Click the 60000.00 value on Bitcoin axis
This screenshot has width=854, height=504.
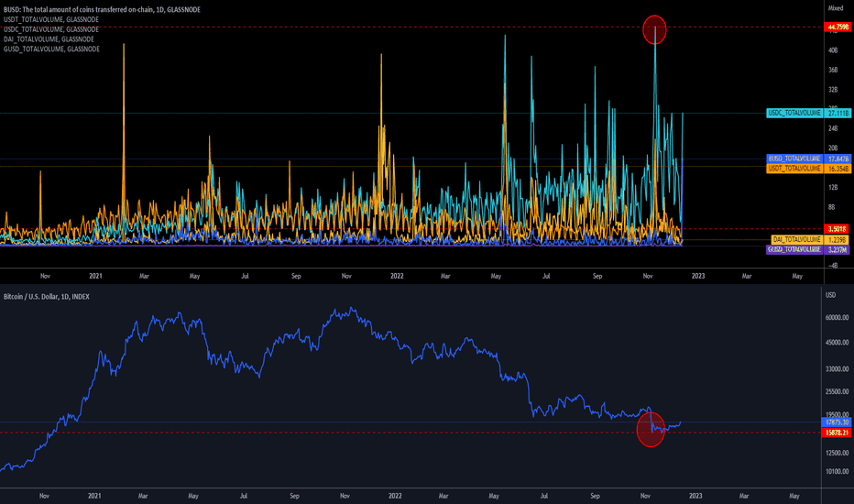pyautogui.click(x=837, y=317)
